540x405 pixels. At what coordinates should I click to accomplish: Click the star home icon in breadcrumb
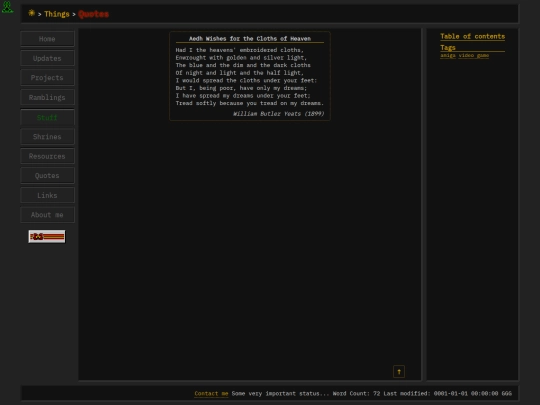31,13
